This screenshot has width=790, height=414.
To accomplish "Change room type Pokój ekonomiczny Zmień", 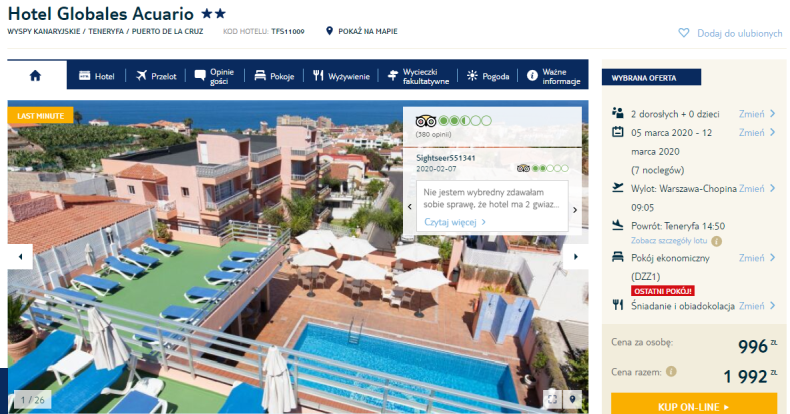I will tap(757, 258).
